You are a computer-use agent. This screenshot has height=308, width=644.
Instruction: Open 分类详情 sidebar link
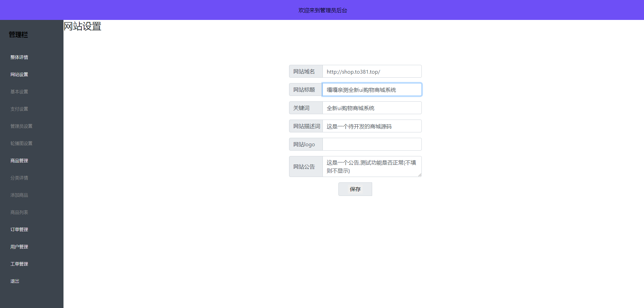19,178
